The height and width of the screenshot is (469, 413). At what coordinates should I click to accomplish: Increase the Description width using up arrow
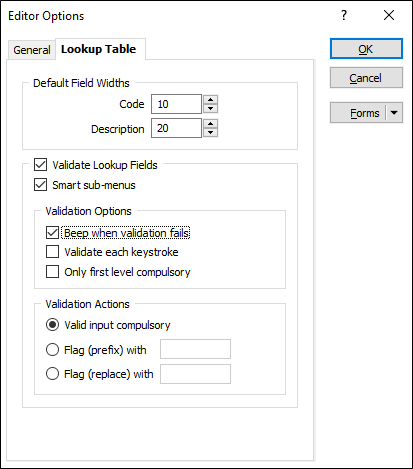(210, 124)
